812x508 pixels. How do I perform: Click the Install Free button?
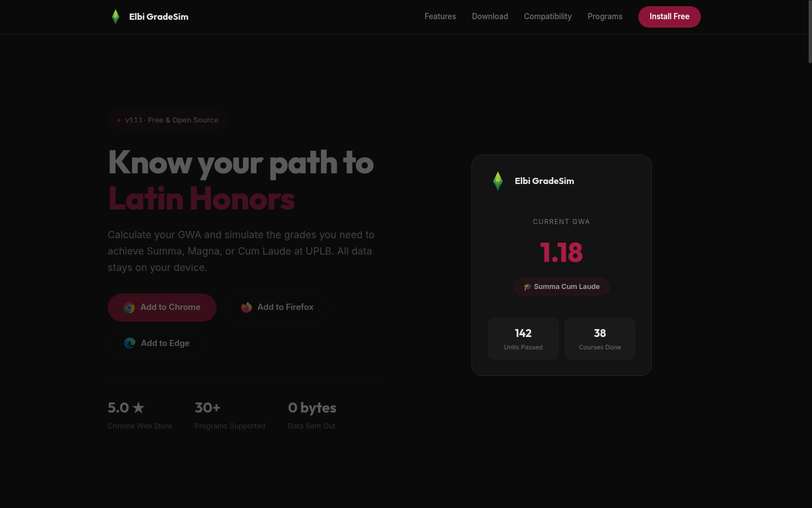point(669,17)
